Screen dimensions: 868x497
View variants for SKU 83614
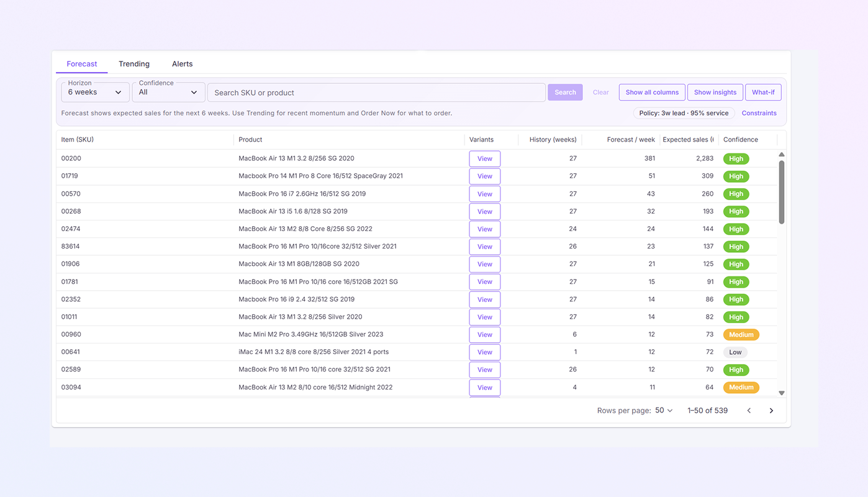pyautogui.click(x=485, y=247)
